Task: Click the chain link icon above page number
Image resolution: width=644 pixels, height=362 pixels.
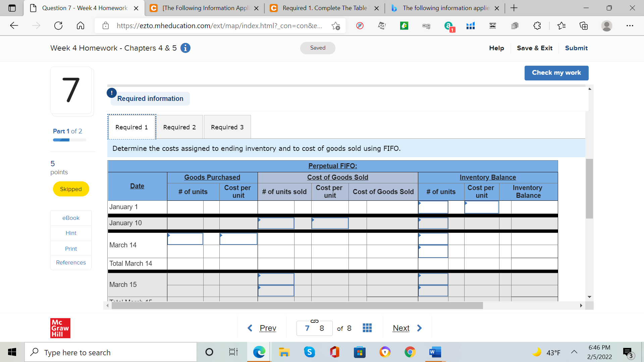Action: pos(314,321)
